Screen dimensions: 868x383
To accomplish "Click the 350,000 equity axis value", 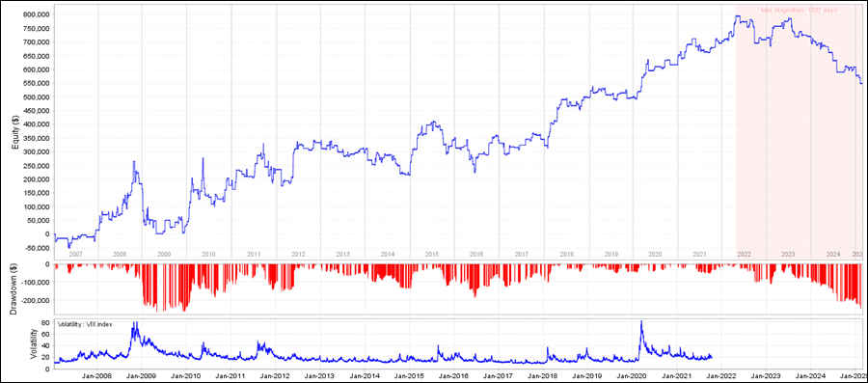I will coord(36,138).
